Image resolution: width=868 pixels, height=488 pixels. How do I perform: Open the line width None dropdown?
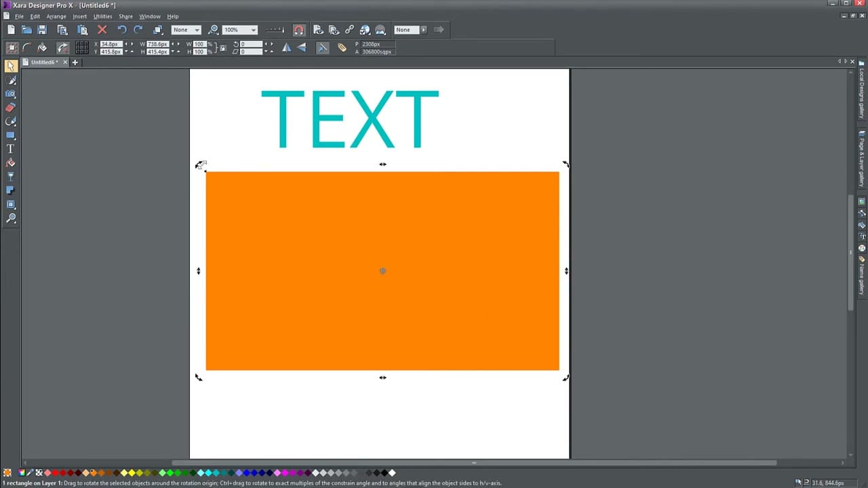(196, 29)
